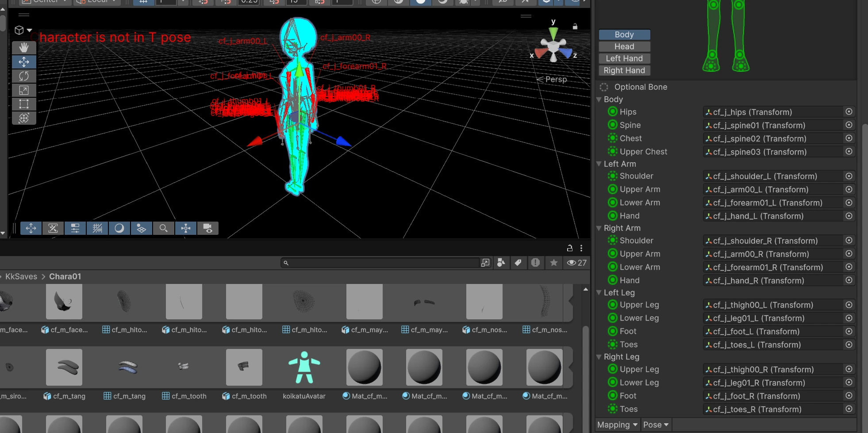Open object picker for cf_j_foot_R field
The image size is (868, 433).
click(x=849, y=396)
